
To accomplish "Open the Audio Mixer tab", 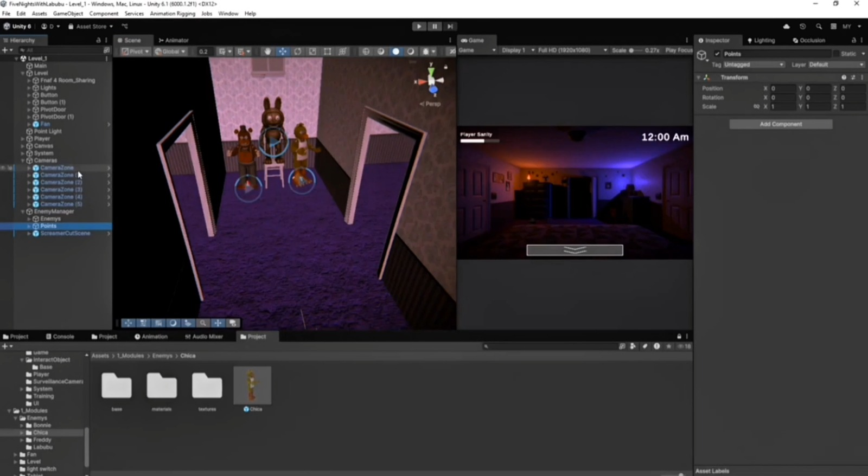I will 204,337.
